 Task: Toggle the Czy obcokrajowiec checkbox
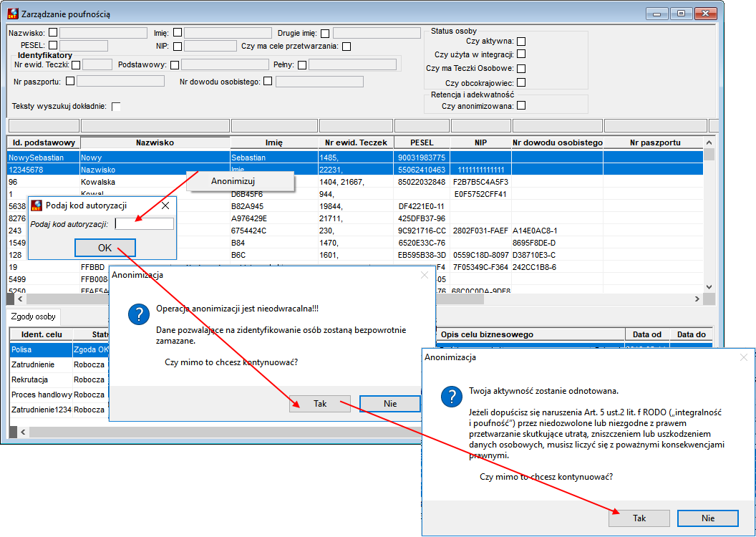click(x=520, y=83)
